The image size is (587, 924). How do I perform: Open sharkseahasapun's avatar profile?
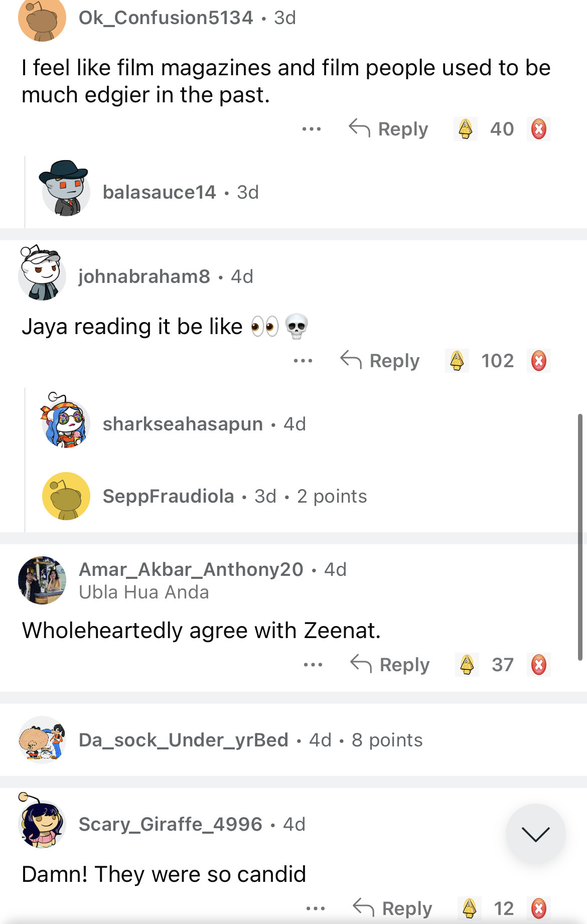click(66, 423)
